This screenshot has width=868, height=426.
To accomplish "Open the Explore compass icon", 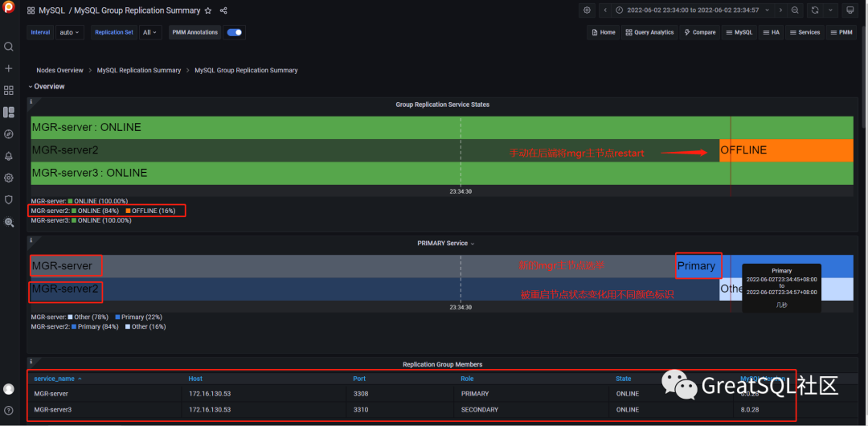I will tap(8, 134).
